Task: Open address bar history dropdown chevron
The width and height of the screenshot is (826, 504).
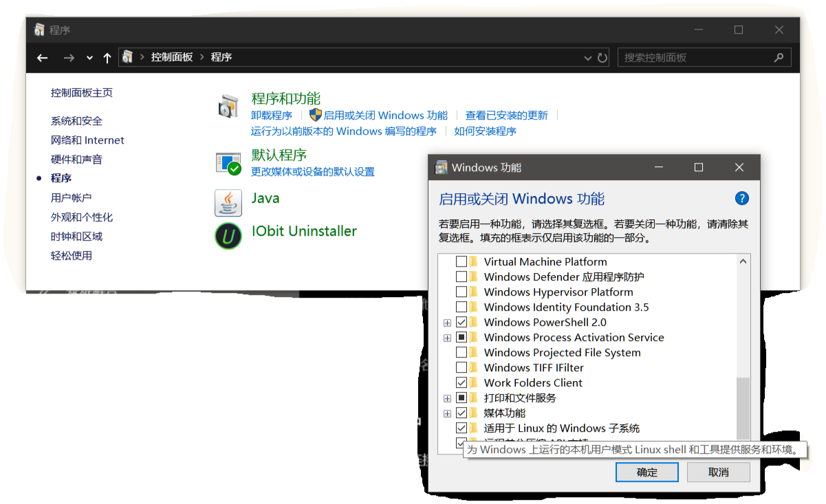Action: click(588, 58)
